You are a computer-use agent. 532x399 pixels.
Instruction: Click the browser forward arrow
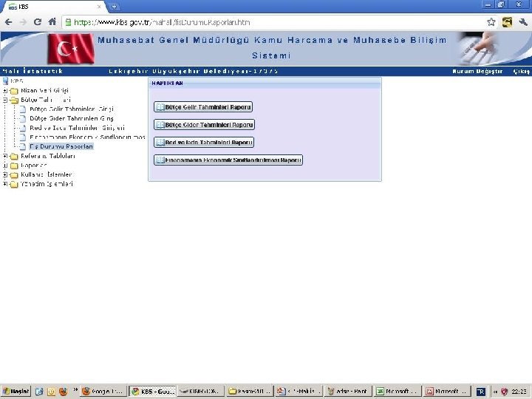pyautogui.click(x=23, y=22)
